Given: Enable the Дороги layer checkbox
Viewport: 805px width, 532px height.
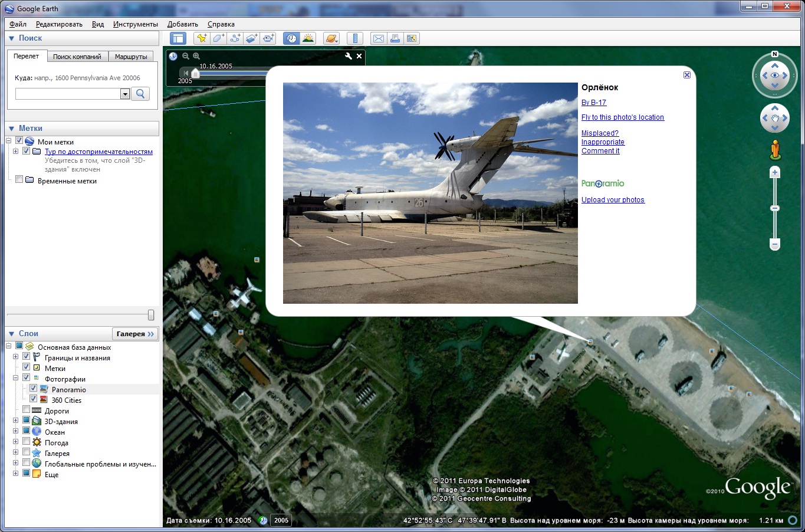Looking at the screenshot, I should (26, 410).
